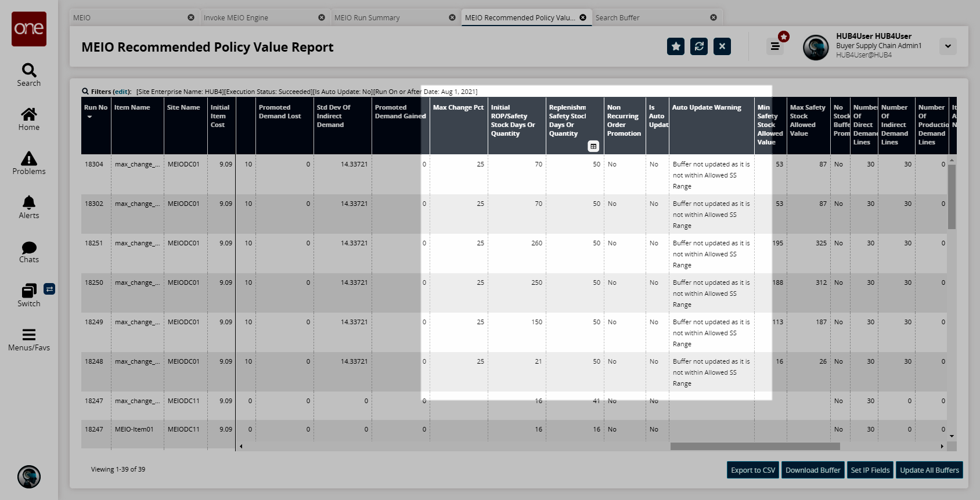This screenshot has width=980, height=500.
Task: Switch to the MEIO Run Summary tab
Action: click(367, 18)
